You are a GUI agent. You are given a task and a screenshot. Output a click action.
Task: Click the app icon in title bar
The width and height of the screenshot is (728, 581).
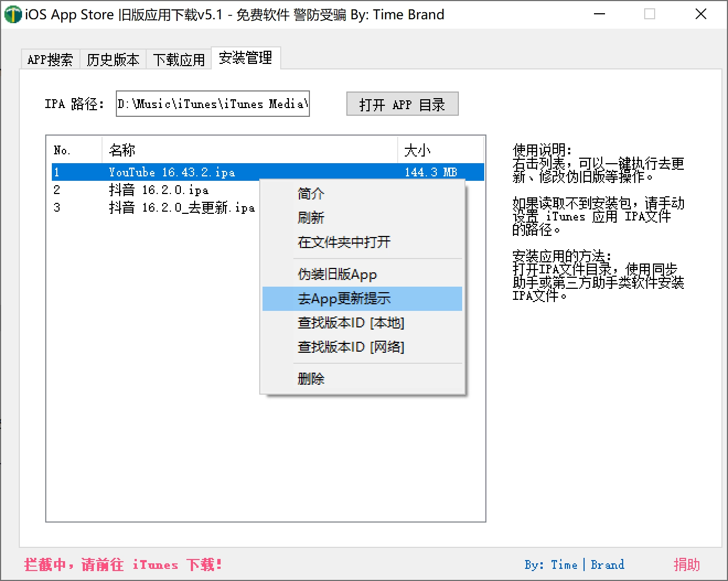coord(13,14)
